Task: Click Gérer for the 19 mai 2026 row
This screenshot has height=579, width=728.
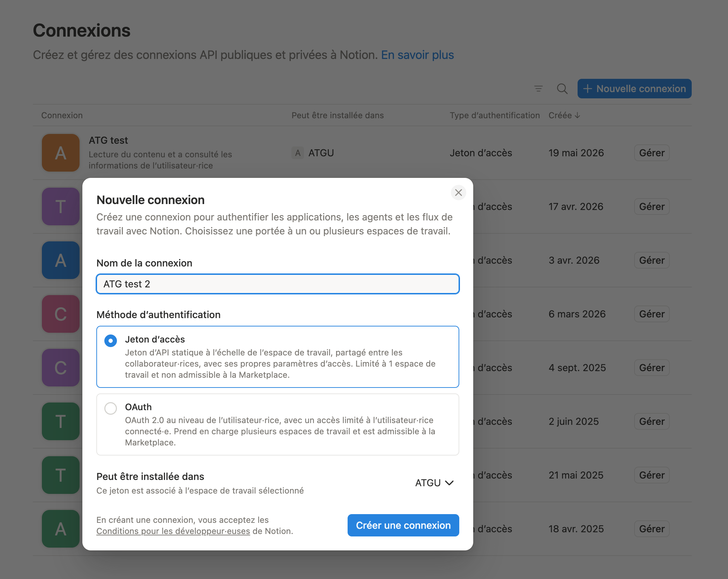Action: pyautogui.click(x=652, y=153)
